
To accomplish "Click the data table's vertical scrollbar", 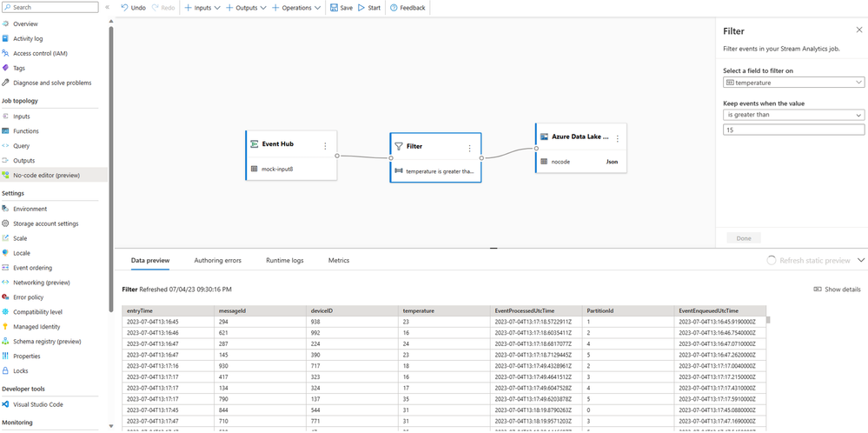I will pyautogui.click(x=768, y=319).
